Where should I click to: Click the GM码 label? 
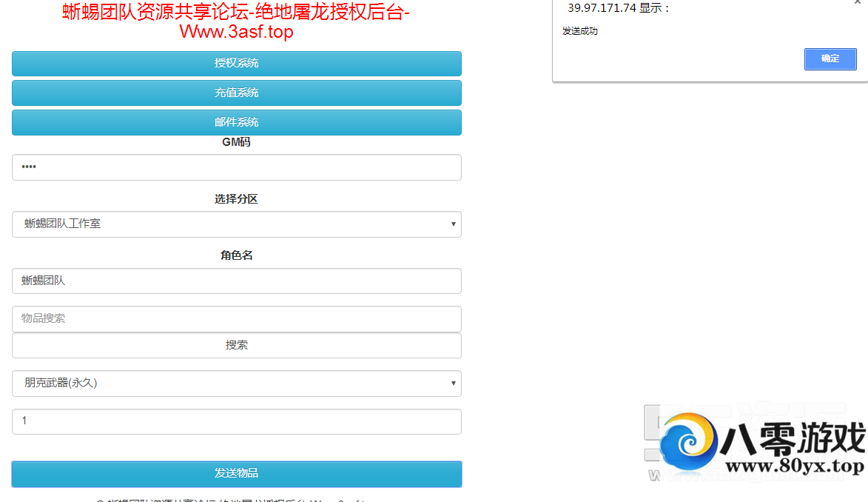[236, 142]
